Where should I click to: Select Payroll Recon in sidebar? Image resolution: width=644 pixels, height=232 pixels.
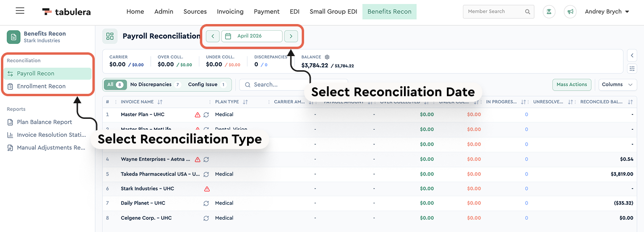point(48,74)
